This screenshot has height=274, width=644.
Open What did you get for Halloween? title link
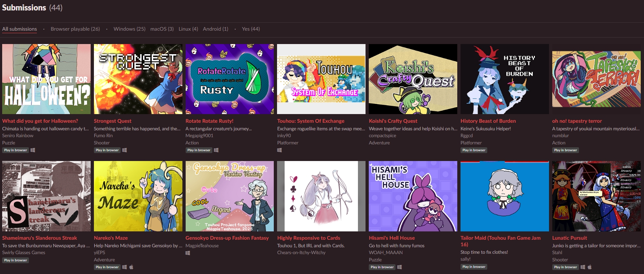(x=40, y=121)
